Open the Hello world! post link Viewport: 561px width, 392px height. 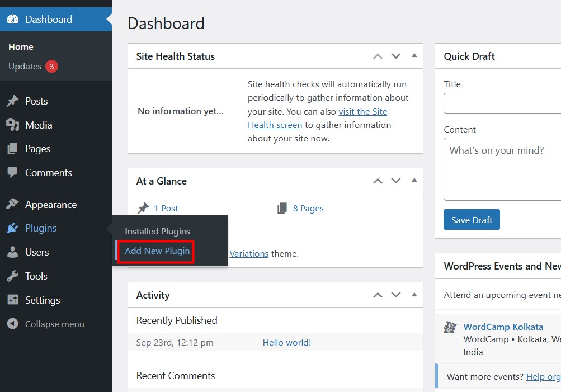click(287, 342)
